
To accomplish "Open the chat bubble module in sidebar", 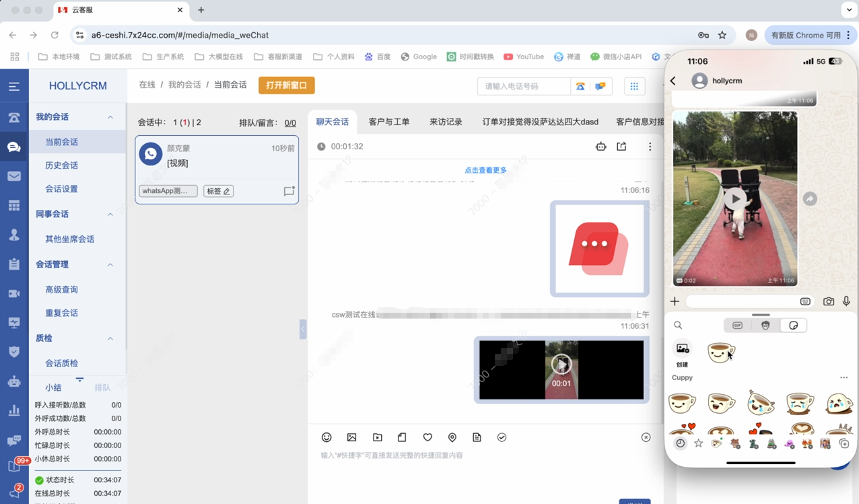I will pyautogui.click(x=14, y=147).
